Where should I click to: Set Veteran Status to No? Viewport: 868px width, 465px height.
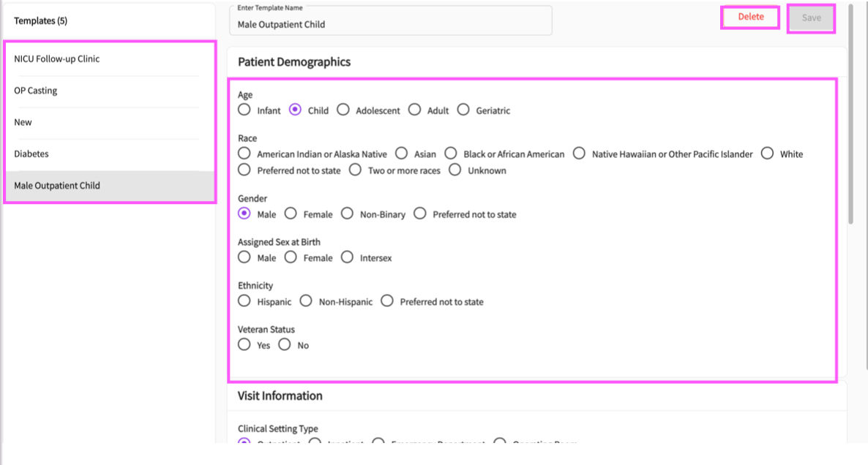tap(285, 344)
